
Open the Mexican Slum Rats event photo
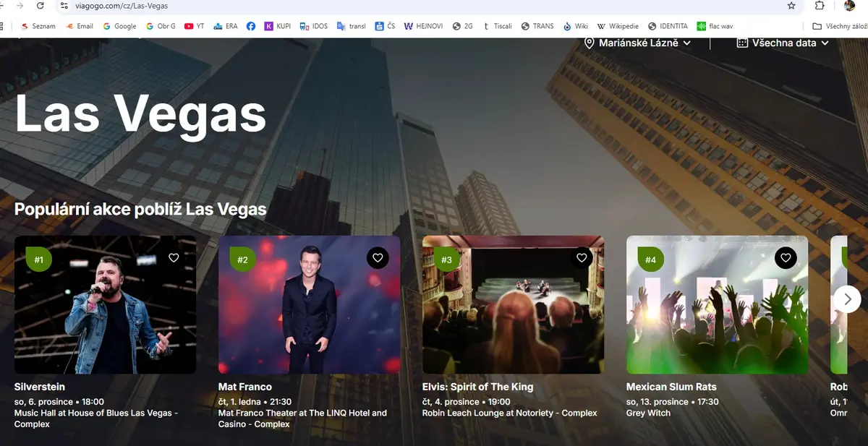pos(717,304)
